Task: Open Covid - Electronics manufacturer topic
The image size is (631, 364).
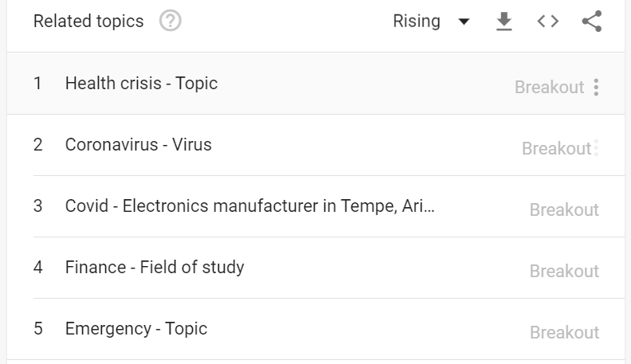Action: click(x=250, y=205)
